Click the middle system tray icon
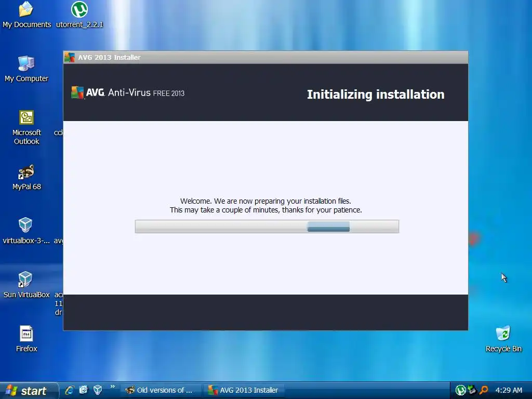The height and width of the screenshot is (399, 532). pos(472,390)
